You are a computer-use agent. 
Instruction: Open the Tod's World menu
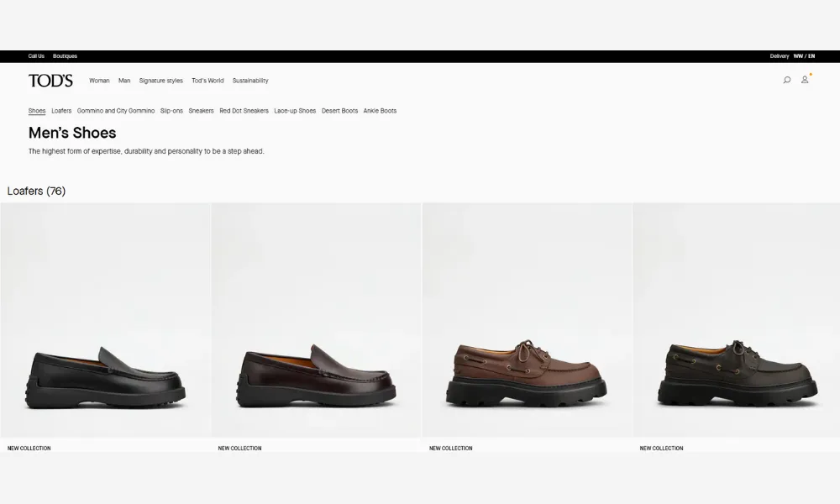click(207, 81)
